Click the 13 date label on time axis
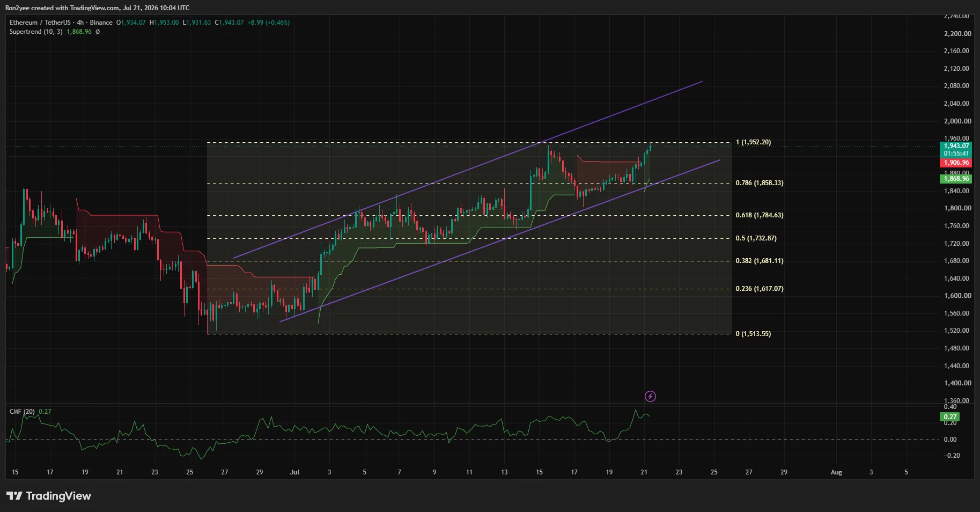 tap(504, 472)
